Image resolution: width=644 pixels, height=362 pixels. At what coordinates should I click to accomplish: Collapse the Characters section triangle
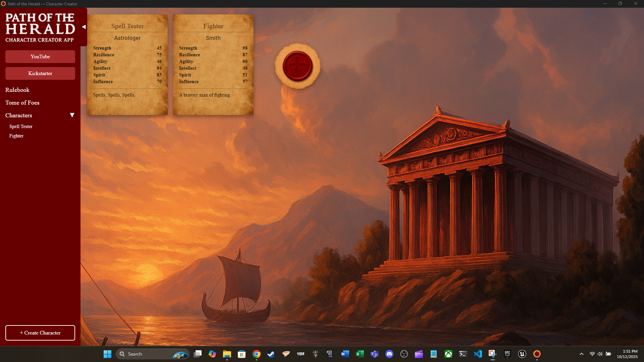tap(72, 115)
